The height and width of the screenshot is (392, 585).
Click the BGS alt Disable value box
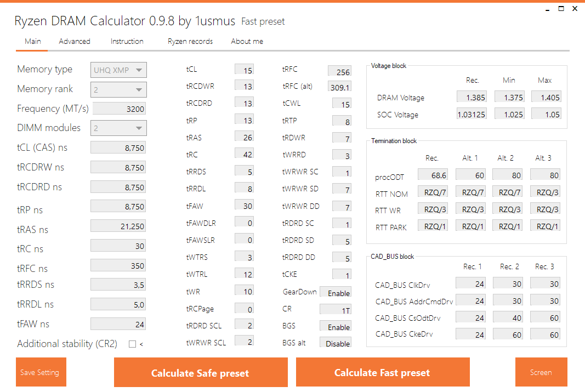click(336, 344)
